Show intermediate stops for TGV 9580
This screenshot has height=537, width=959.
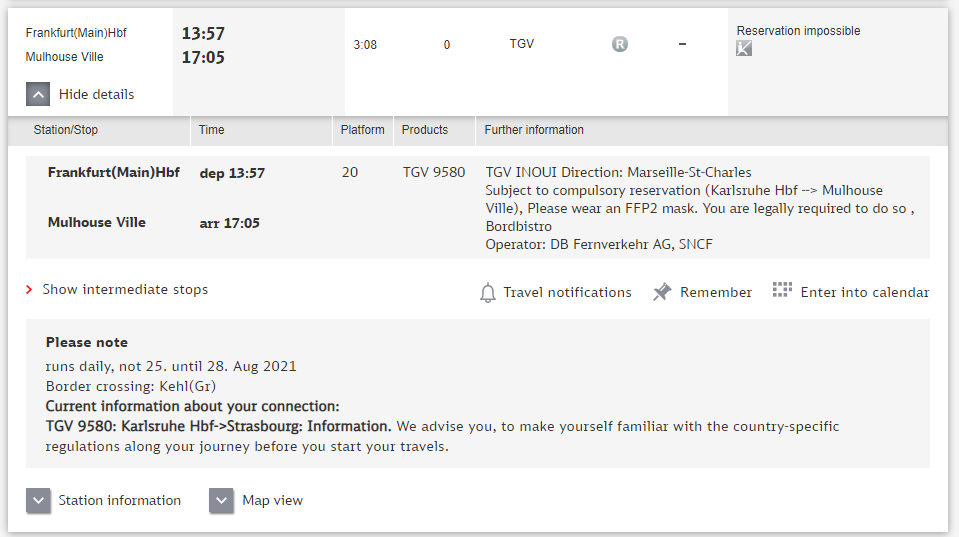point(125,289)
